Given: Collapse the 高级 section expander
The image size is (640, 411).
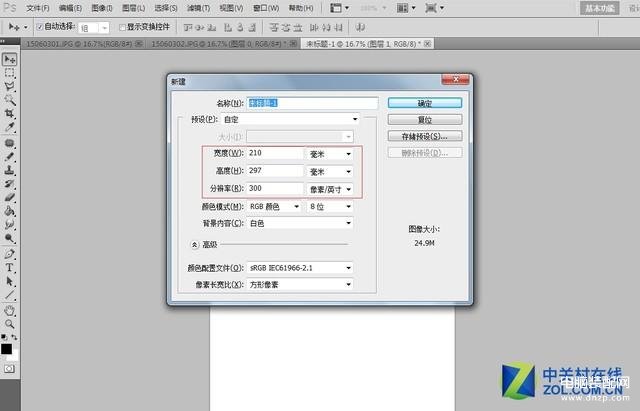Looking at the screenshot, I should (x=195, y=244).
